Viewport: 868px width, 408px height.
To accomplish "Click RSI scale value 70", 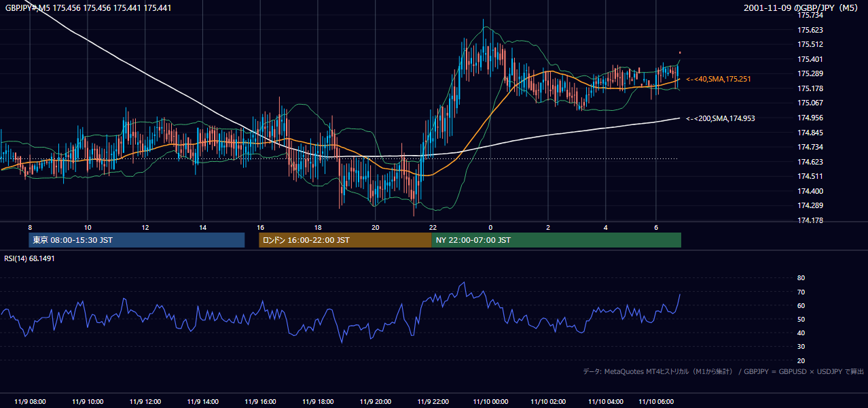I will pos(801,292).
